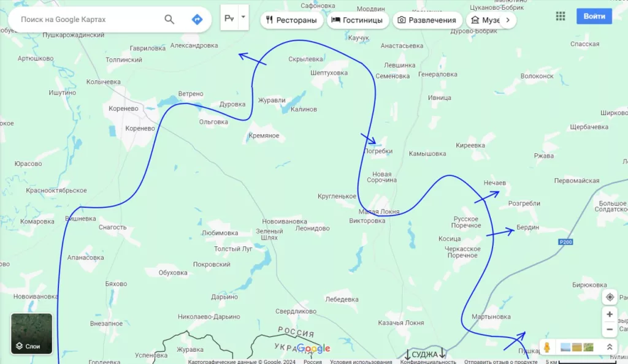Open the Конфиденциальность link
The height and width of the screenshot is (364, 628).
[428, 362]
